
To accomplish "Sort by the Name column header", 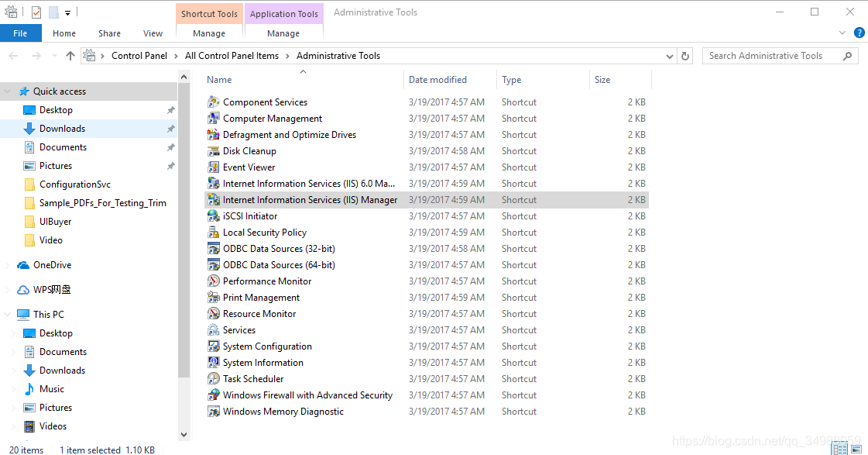I will coord(304,80).
